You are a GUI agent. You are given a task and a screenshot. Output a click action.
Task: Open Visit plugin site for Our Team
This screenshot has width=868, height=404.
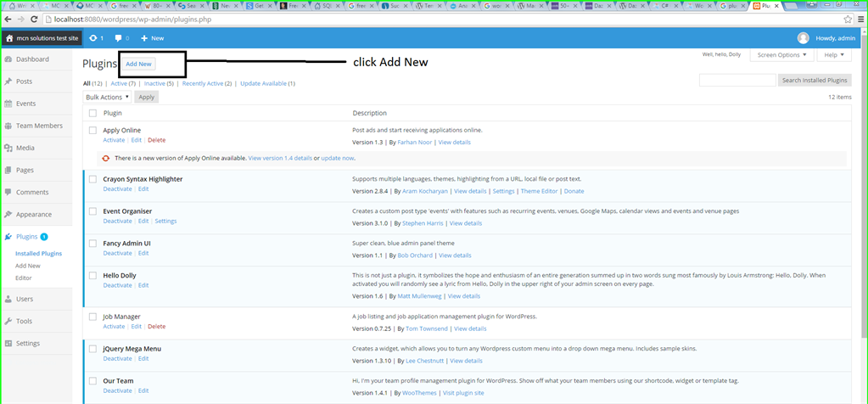[x=463, y=393]
